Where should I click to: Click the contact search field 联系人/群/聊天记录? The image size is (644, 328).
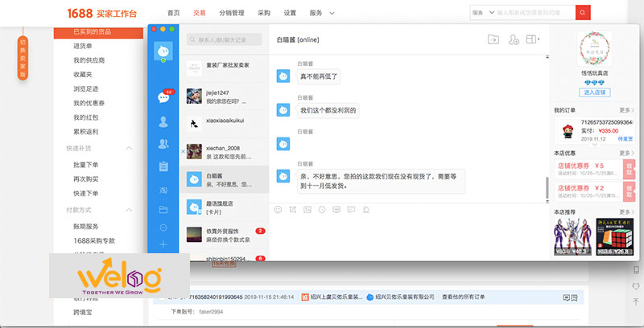[225, 39]
